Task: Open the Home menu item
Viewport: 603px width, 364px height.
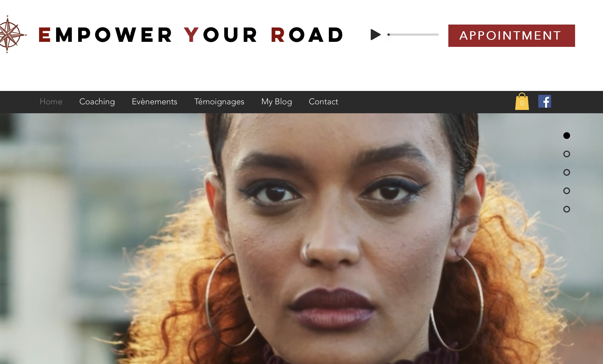Action: coord(51,102)
